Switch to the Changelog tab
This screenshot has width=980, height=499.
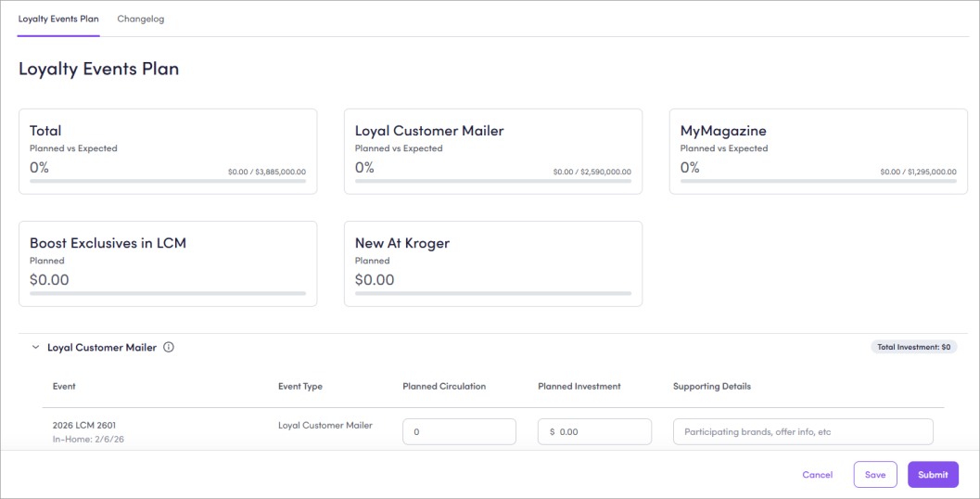141,19
